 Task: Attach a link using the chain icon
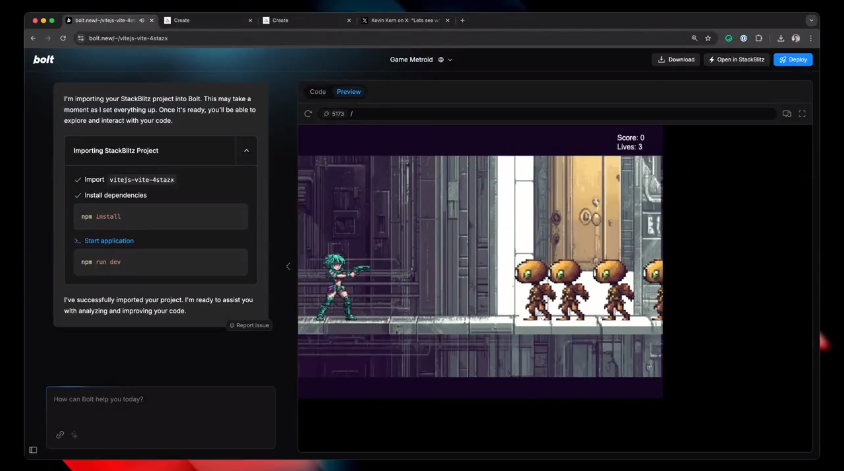60,435
